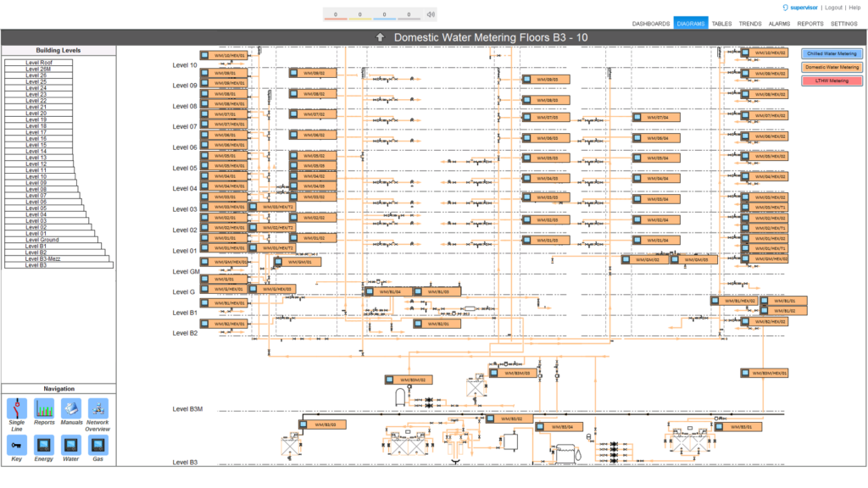The width and height of the screenshot is (868, 488).
Task: Switch to the Dashboards tab
Action: pyautogui.click(x=651, y=24)
